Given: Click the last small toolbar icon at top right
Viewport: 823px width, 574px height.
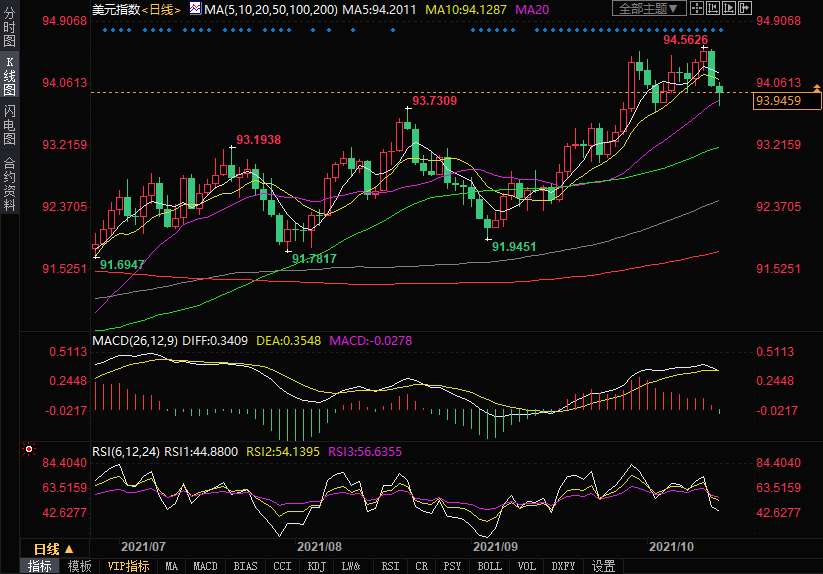Looking at the screenshot, I should tap(743, 9).
